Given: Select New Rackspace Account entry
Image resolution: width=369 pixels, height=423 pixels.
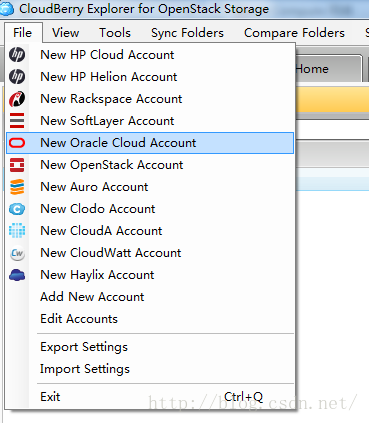Looking at the screenshot, I should coord(150,99).
